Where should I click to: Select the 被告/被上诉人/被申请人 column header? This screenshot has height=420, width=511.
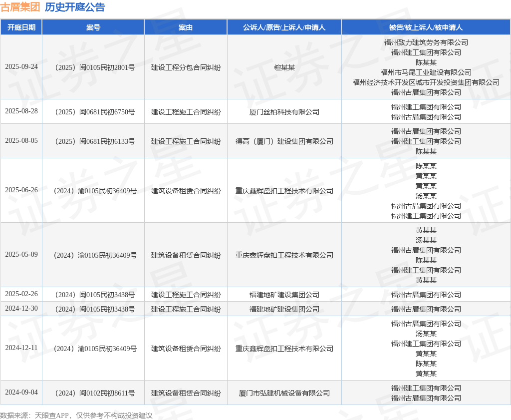tap(426, 27)
